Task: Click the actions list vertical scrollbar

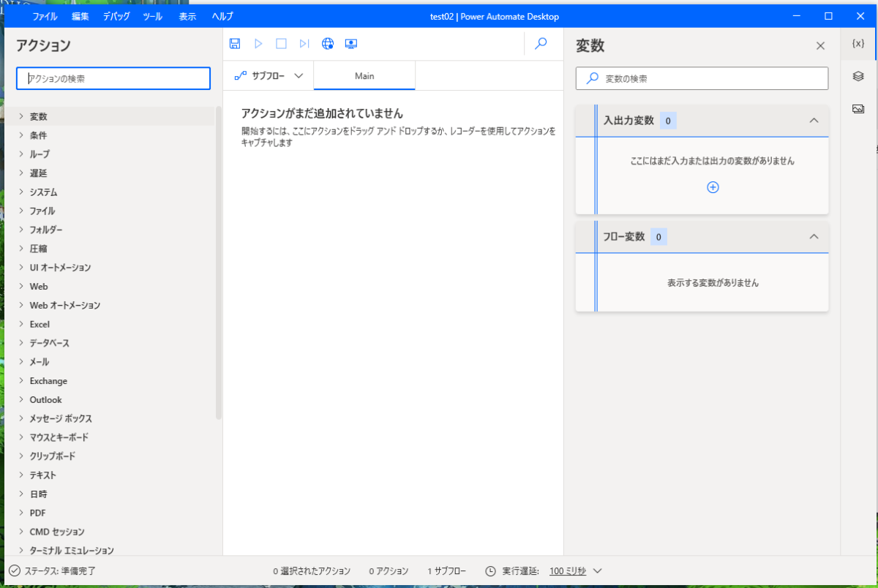Action: pyautogui.click(x=219, y=263)
